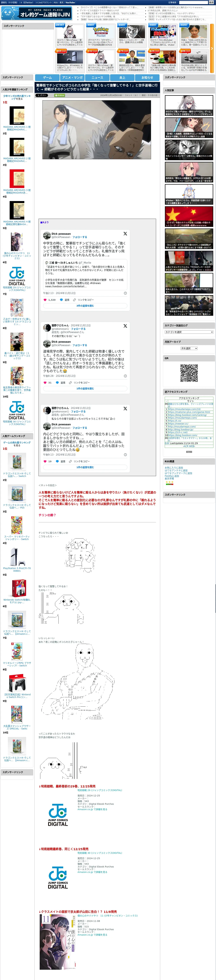Open the カテゴリを選択 dropdown

click(x=189, y=332)
